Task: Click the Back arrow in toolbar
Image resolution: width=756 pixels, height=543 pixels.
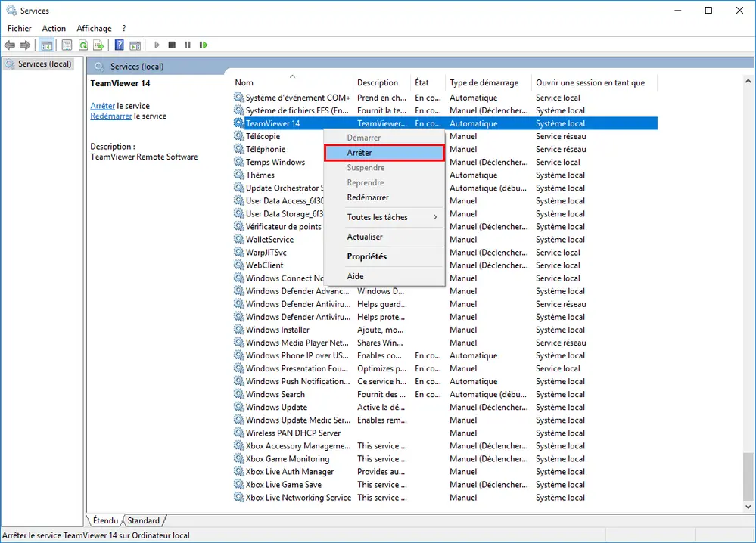Action: [9, 45]
